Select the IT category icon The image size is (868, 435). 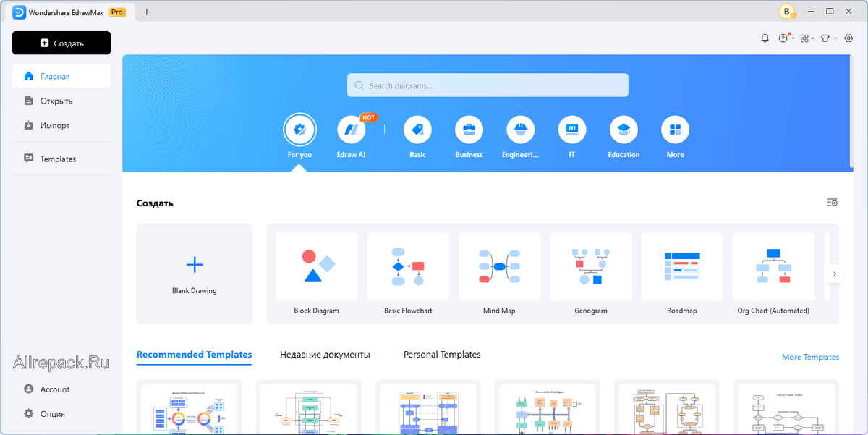[572, 130]
